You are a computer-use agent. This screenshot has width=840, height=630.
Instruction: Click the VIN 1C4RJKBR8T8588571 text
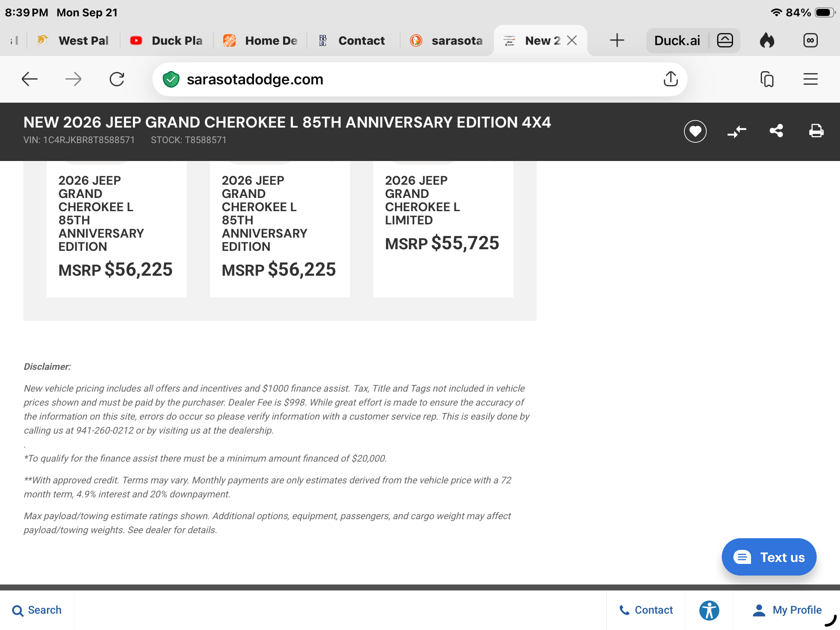pyautogui.click(x=79, y=140)
